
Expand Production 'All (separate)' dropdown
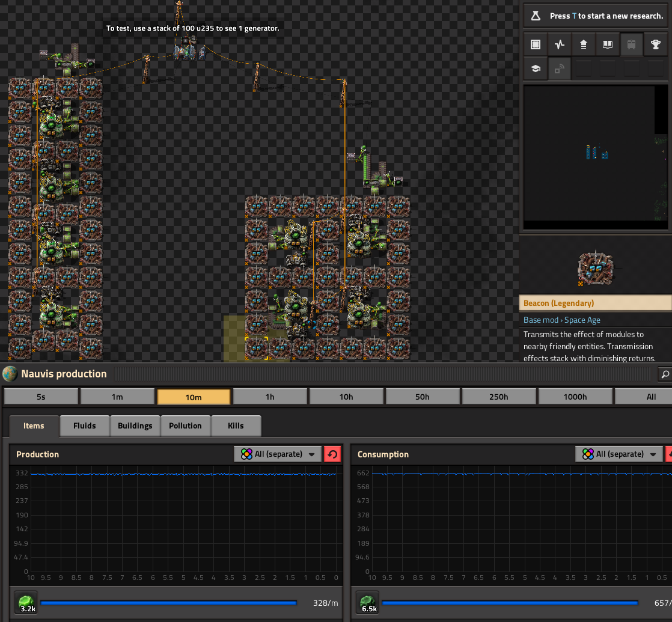[277, 454]
